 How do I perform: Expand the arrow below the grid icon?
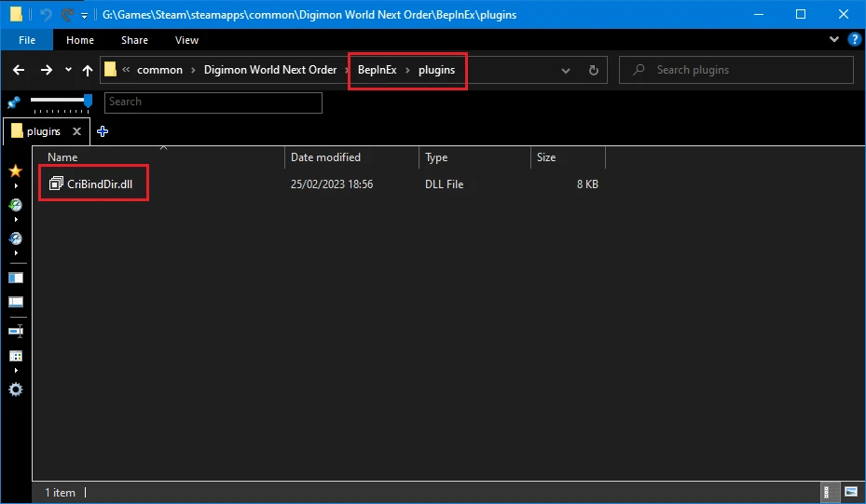pyautogui.click(x=16, y=371)
